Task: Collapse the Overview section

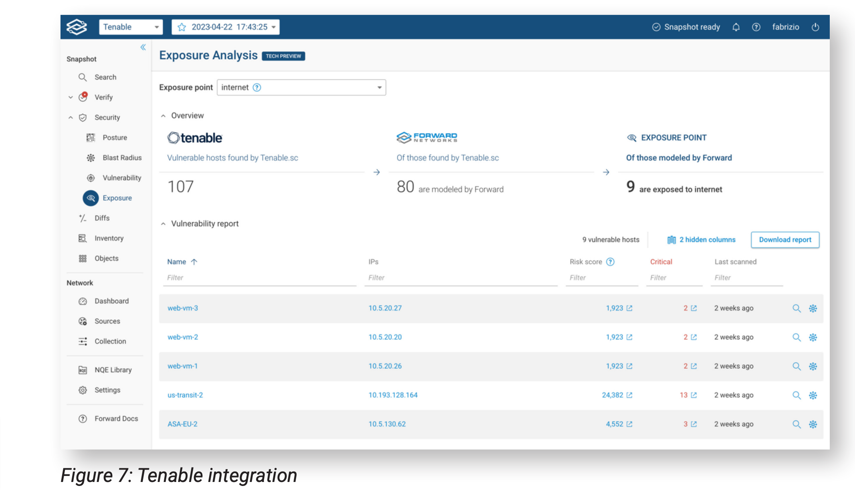Action: [163, 116]
